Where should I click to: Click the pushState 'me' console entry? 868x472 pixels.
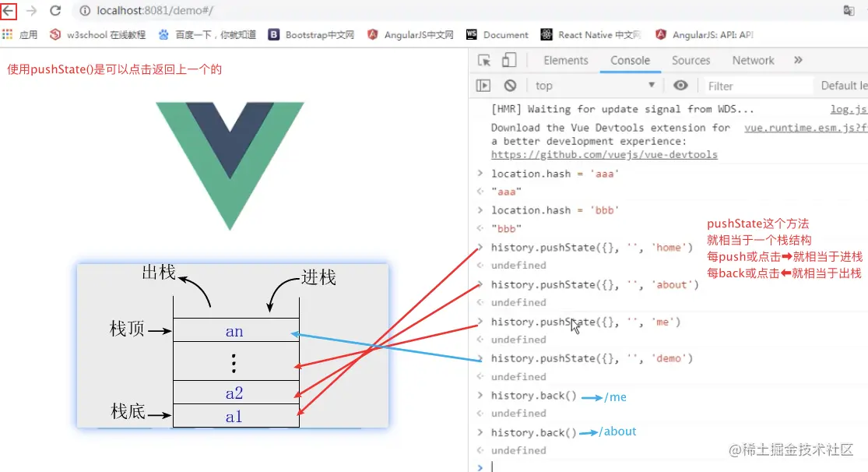[x=585, y=322]
